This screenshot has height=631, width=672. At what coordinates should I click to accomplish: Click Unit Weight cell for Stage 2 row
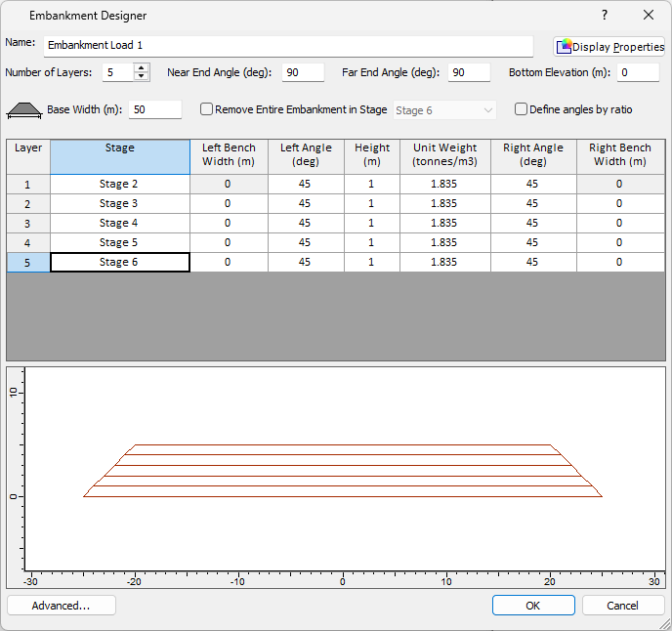(445, 185)
